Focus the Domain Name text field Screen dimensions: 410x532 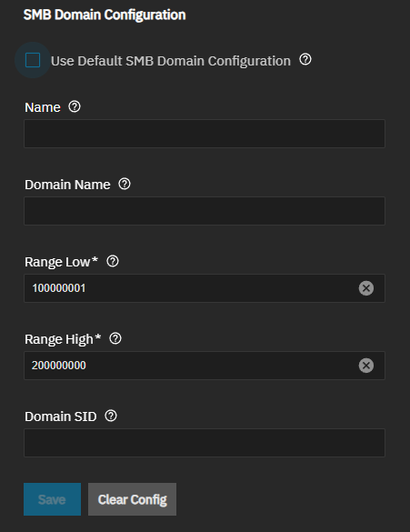click(x=205, y=211)
